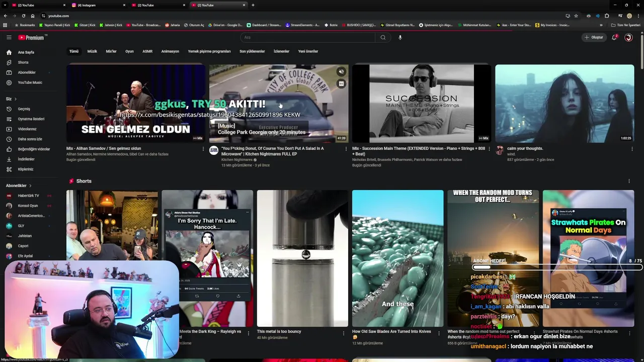Screen dimensions: 644x362
Task: Select the Oyun filter chip
Action: pos(129,51)
